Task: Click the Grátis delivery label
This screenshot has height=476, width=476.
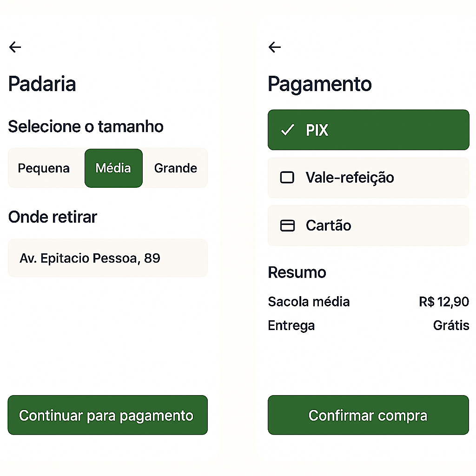Action: pos(451,325)
